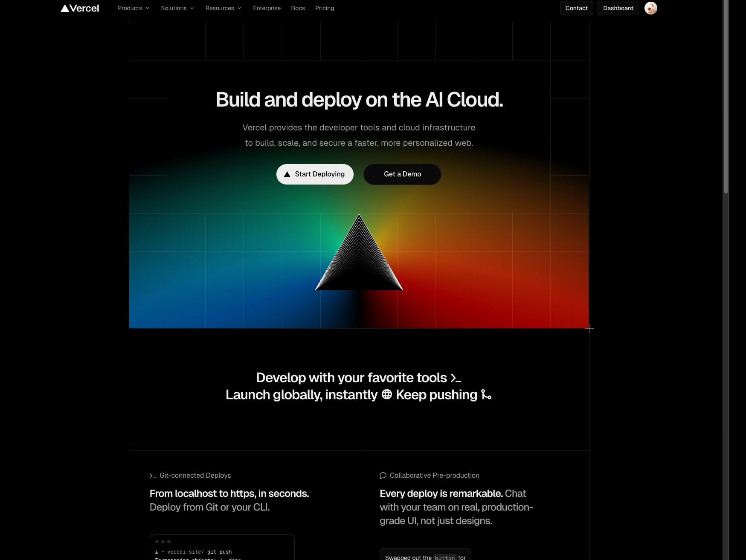The width and height of the screenshot is (746, 560).
Task: Click the terminal icon beside Git-connected Deploys
Action: click(x=153, y=476)
